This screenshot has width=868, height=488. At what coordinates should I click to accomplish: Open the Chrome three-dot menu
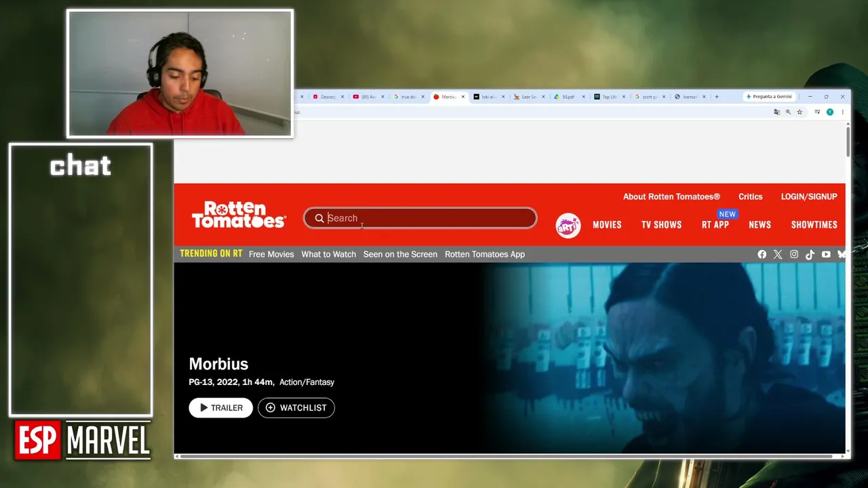pos(842,112)
